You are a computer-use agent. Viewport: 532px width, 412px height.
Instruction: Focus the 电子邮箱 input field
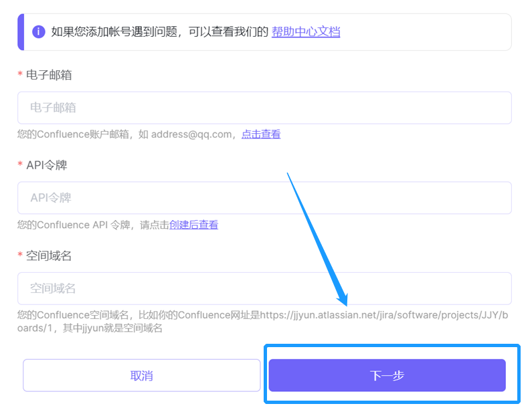[x=264, y=108]
